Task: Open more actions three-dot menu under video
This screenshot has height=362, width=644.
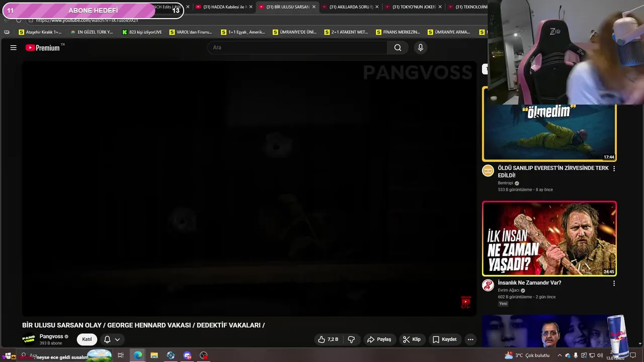Action: [470, 339]
